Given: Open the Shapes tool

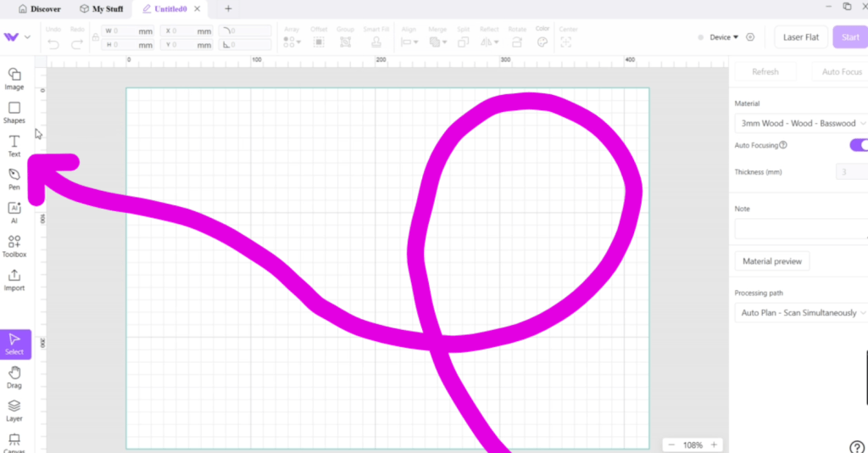Looking at the screenshot, I should pos(14,112).
